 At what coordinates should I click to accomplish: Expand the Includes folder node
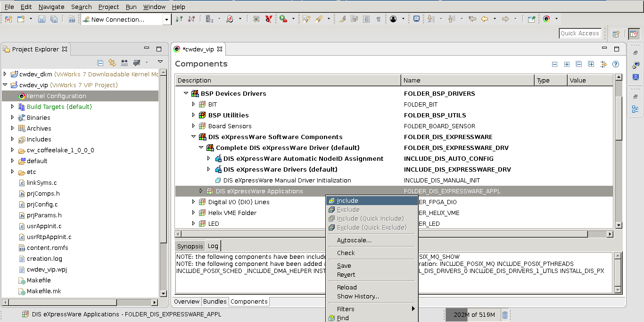13,139
